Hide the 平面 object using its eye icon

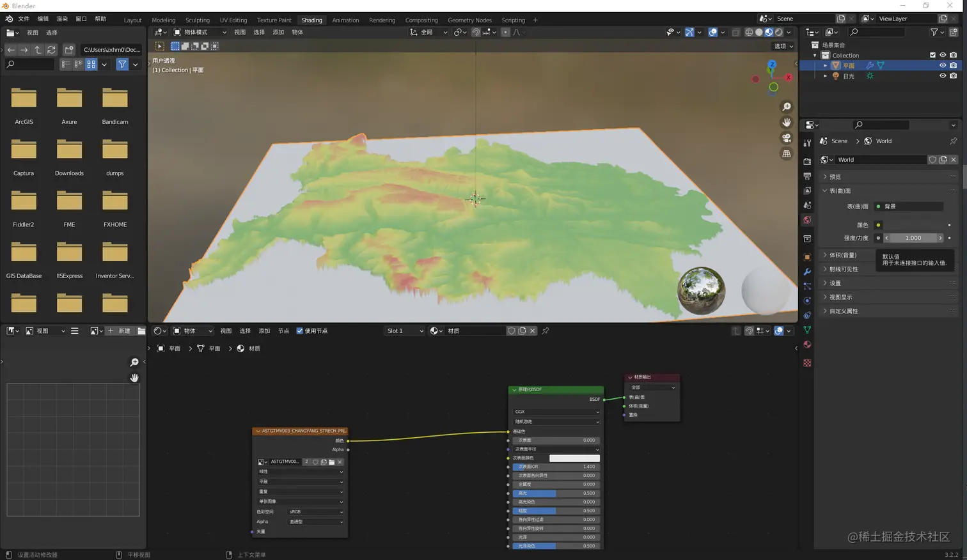click(942, 65)
